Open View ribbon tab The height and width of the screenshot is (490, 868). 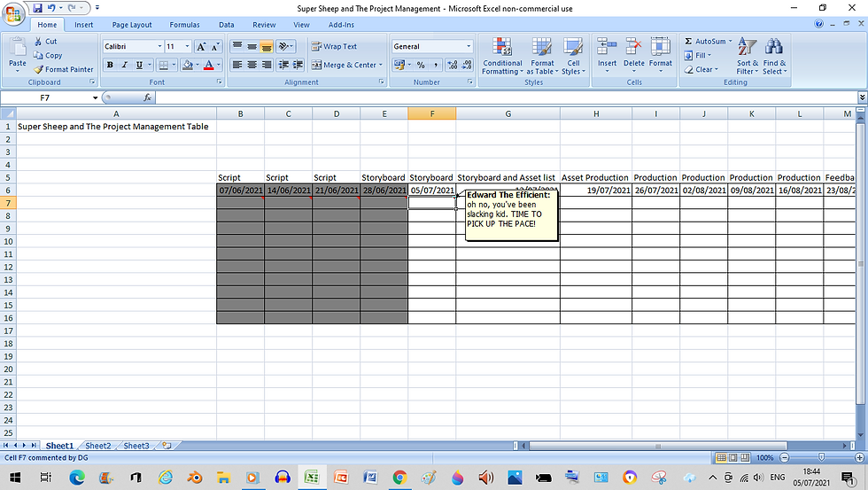pos(301,24)
